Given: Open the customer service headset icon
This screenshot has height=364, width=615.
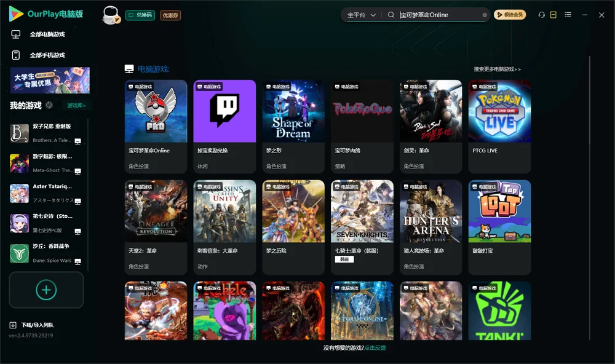Looking at the screenshot, I should coord(542,15).
